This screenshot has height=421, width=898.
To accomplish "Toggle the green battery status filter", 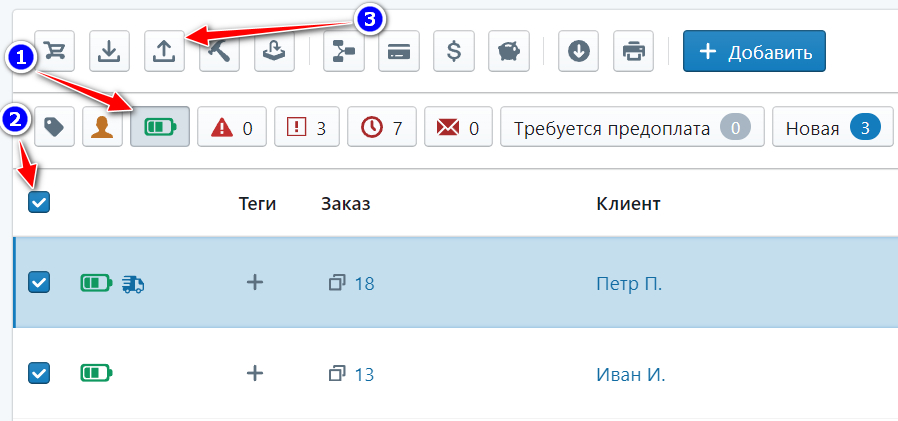I will [160, 128].
